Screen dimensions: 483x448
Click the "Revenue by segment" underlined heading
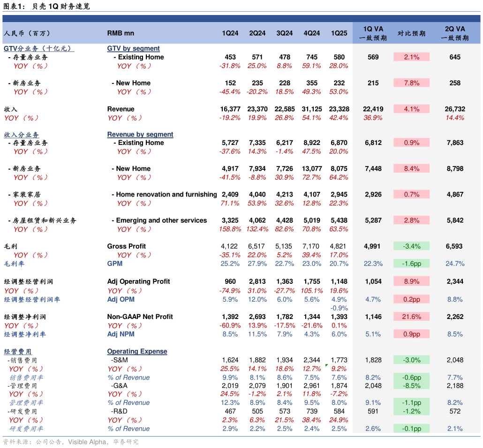coord(140,134)
